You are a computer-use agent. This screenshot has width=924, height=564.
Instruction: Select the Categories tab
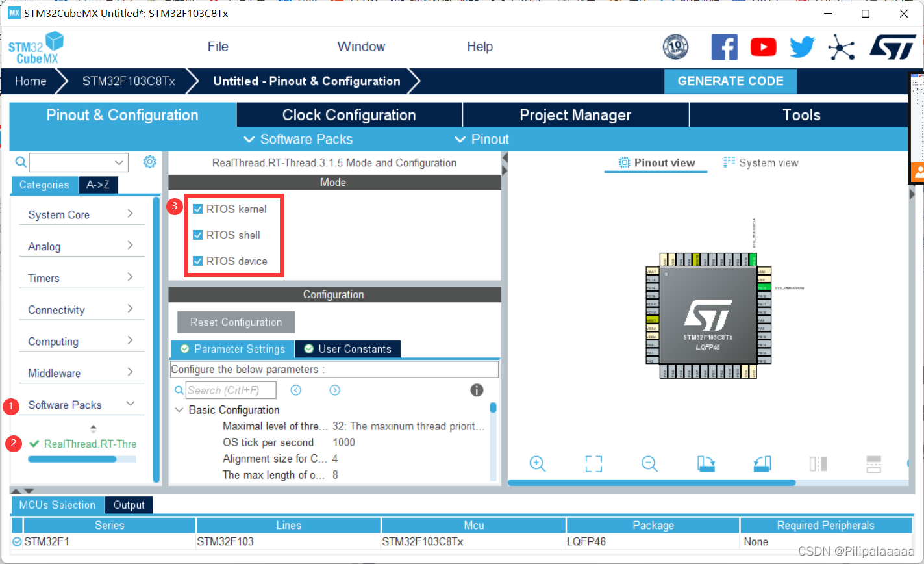(44, 185)
